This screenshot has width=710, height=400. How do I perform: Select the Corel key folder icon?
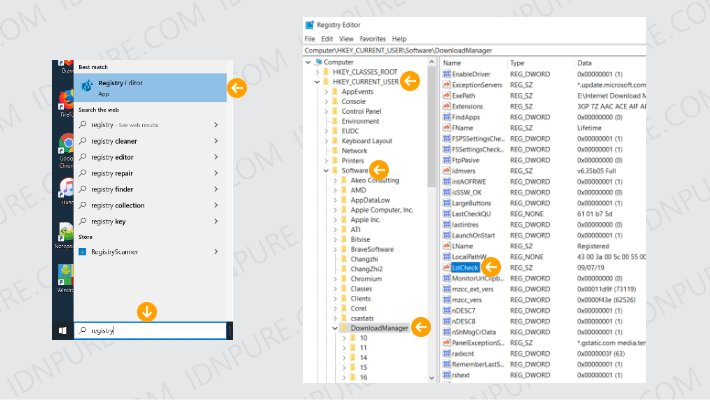click(344, 308)
